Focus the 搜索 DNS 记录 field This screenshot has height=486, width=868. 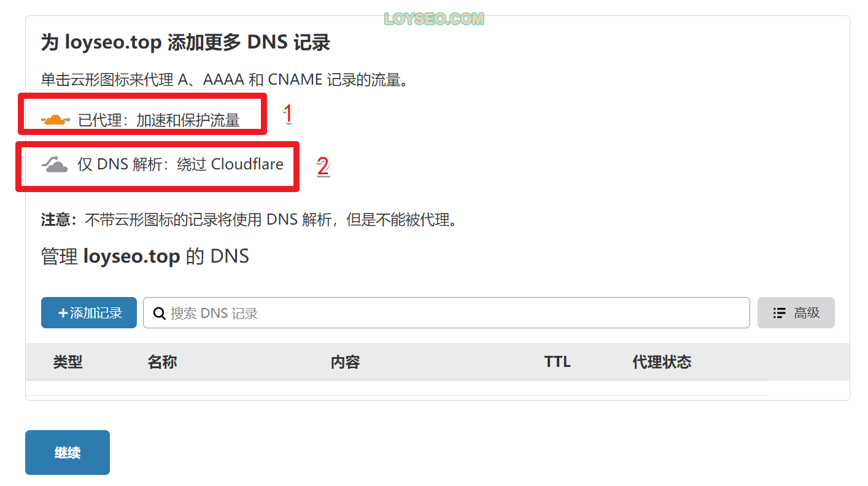[x=446, y=313]
